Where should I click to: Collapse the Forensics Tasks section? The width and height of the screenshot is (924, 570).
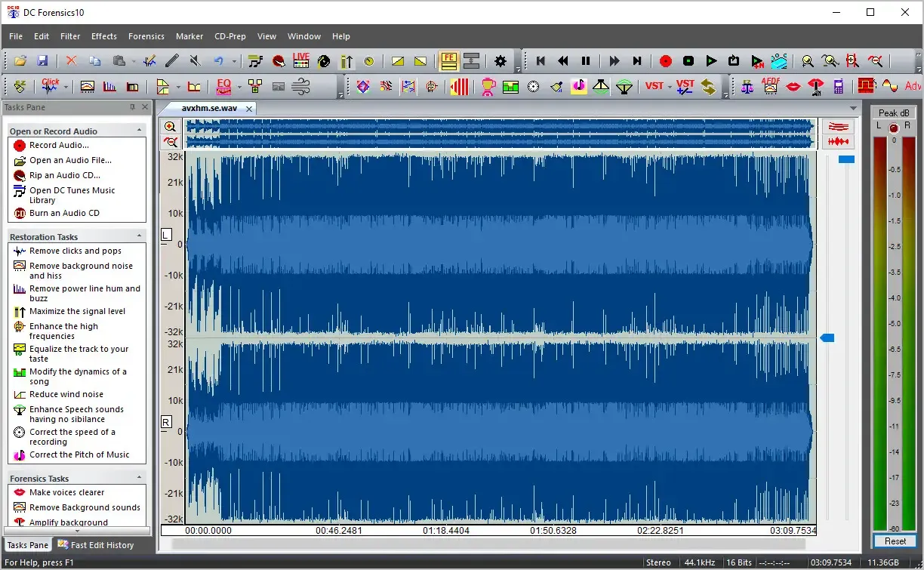139,477
